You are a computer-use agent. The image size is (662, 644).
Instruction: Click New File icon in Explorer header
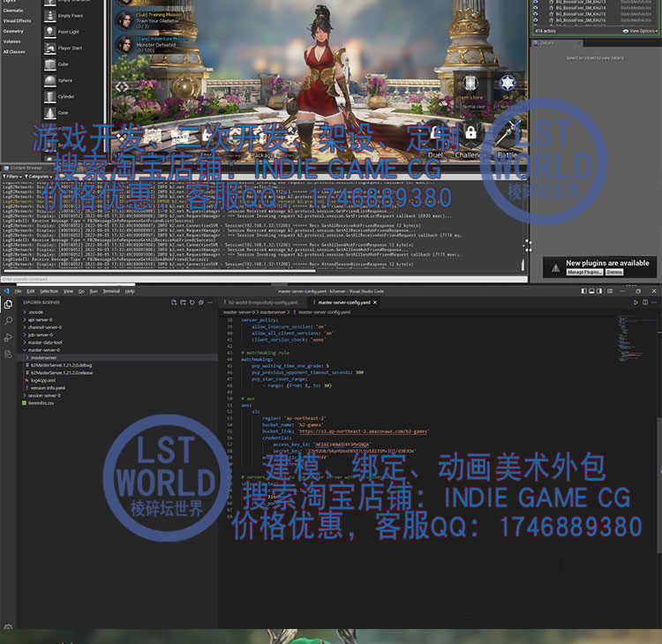[x=174, y=303]
